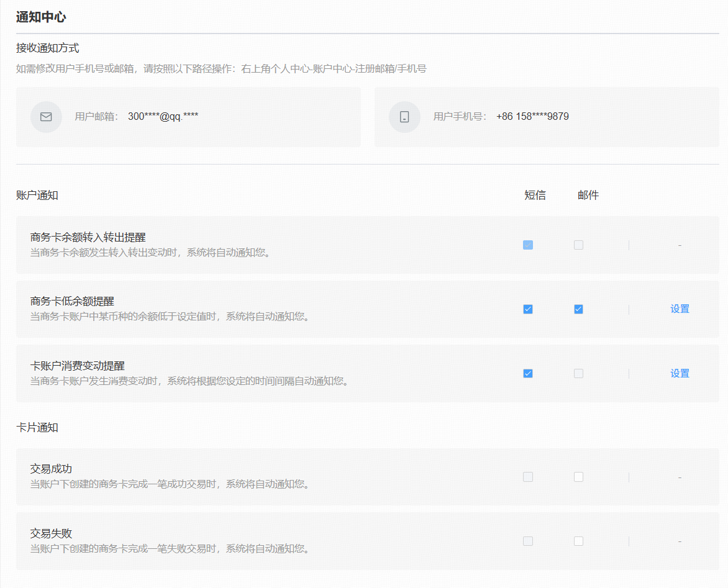The width and height of the screenshot is (728, 588).
Task: Open 设置 for 商务卡低余额提醒
Action: point(680,309)
